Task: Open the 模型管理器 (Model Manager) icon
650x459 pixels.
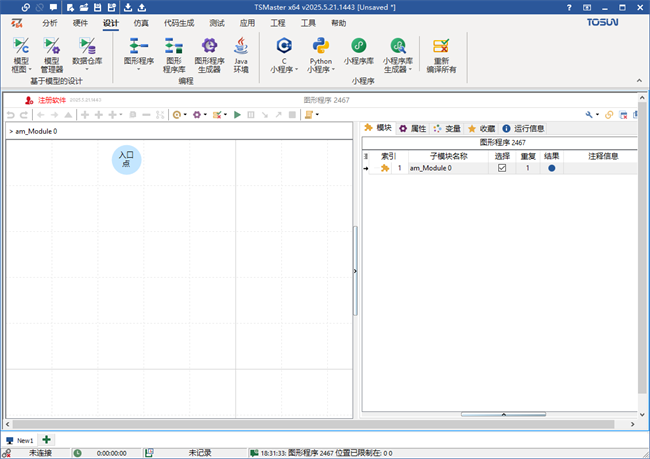Action: (51, 54)
